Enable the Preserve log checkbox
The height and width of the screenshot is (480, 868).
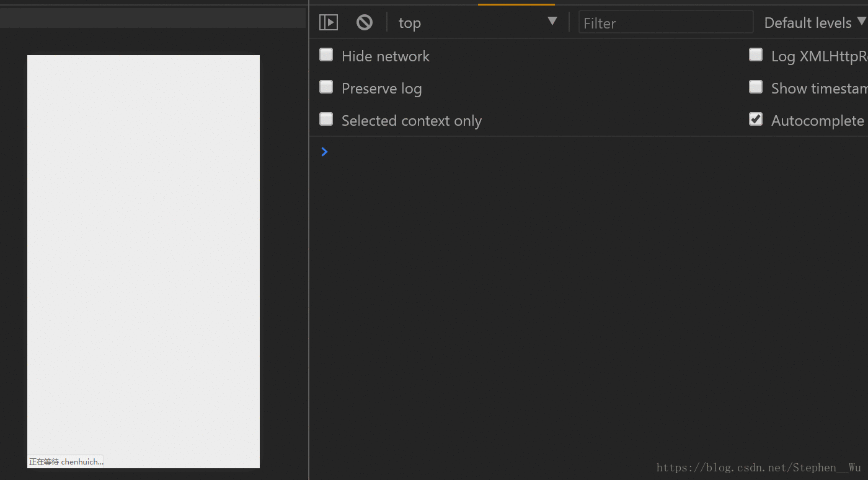[x=326, y=87]
